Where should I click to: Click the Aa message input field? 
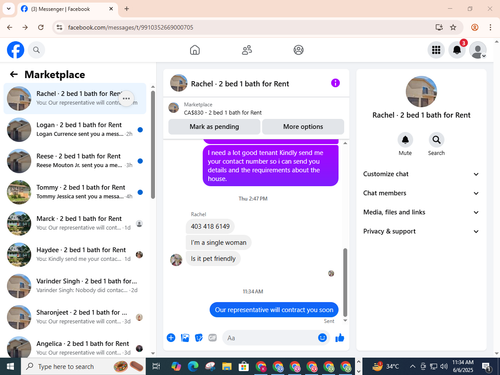(270, 338)
